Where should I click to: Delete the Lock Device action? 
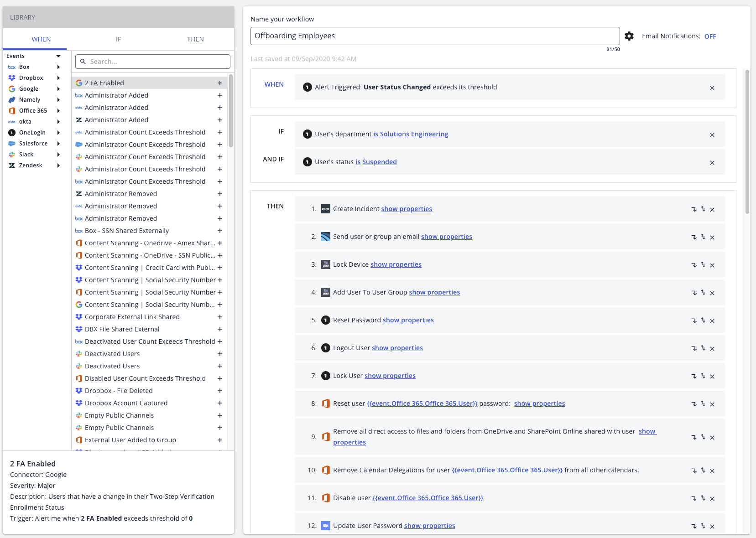tap(712, 265)
